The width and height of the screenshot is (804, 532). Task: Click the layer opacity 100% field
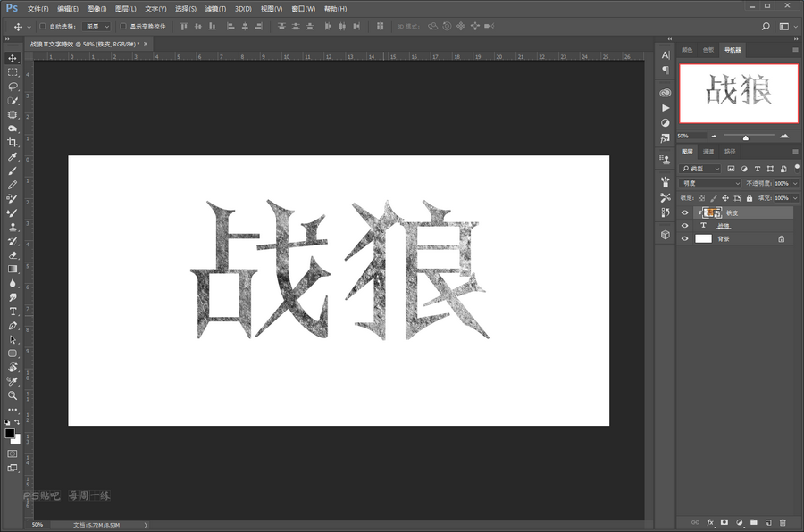tap(782, 184)
